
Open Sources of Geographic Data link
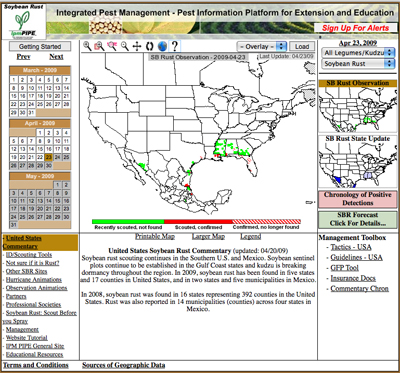coord(124,365)
